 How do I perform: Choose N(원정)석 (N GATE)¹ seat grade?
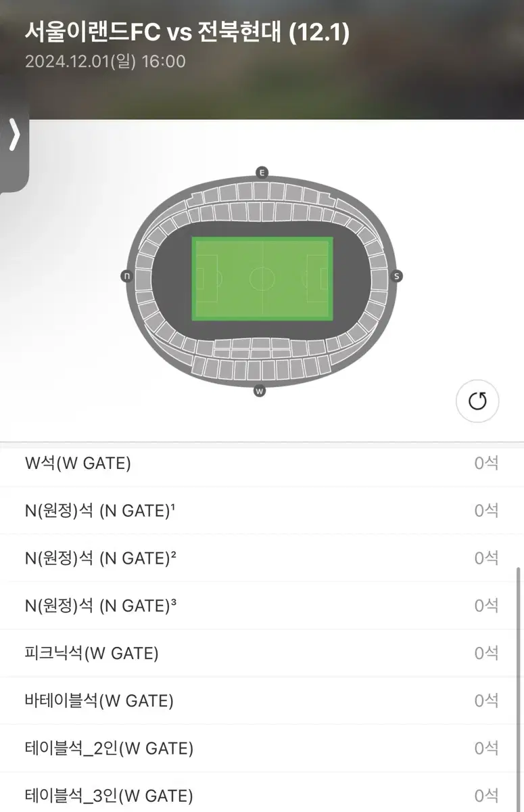tap(262, 511)
